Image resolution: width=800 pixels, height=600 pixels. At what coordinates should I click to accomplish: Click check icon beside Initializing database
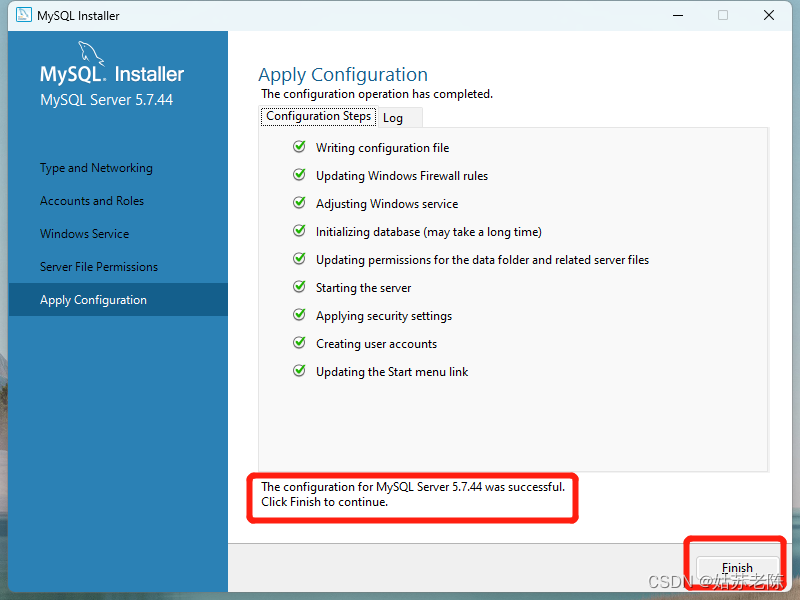[299, 231]
